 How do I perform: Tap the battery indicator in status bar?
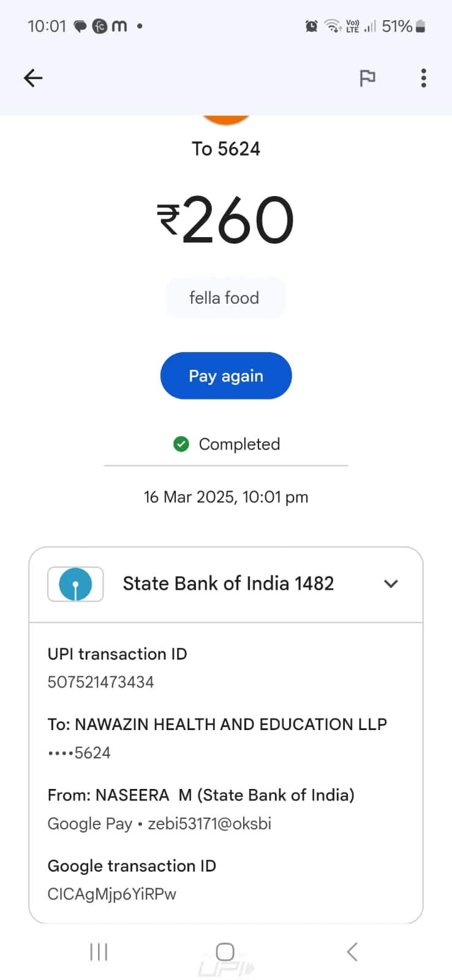pos(420,26)
